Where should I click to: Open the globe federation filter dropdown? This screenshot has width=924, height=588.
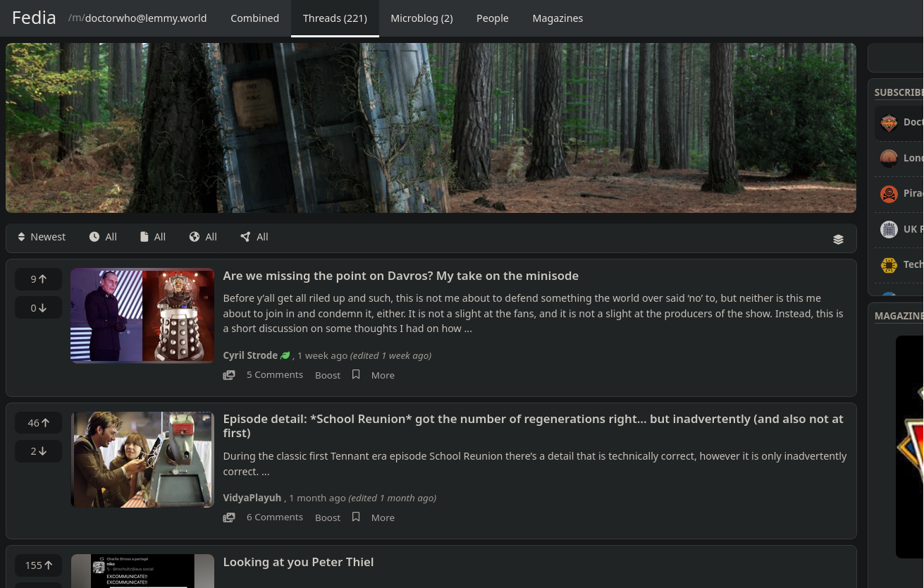203,237
